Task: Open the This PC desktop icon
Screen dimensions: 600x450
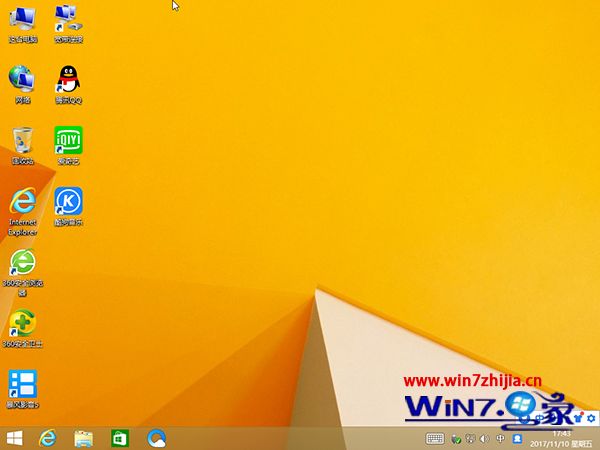Action: point(22,20)
